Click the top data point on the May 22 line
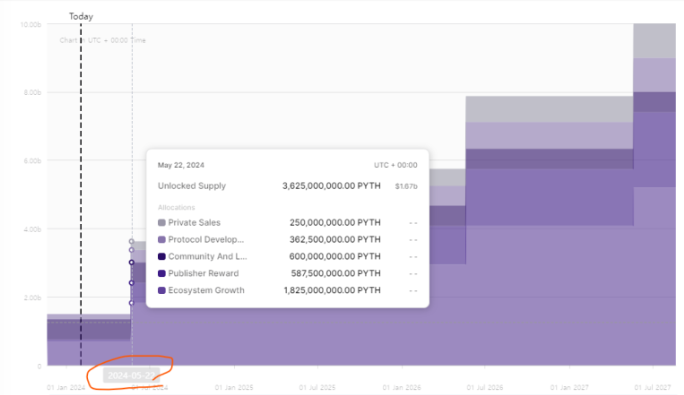This screenshot has width=684, height=395. [131, 241]
